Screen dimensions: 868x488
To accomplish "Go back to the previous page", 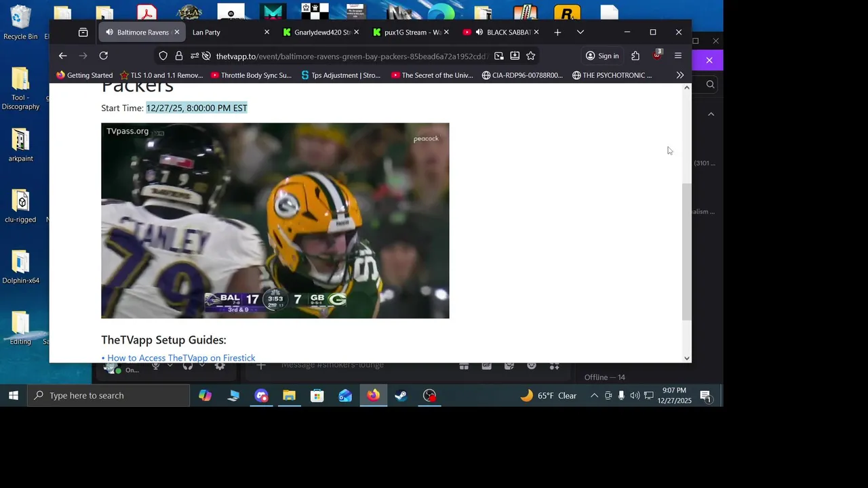I will tap(62, 56).
